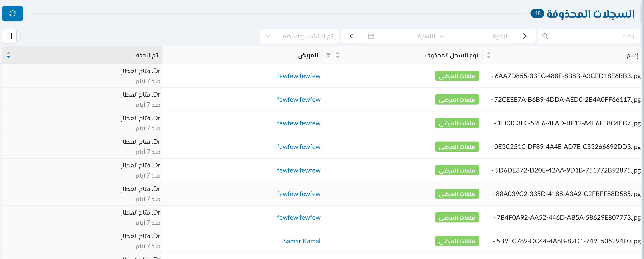The height and width of the screenshot is (259, 644).
Task: Select file name 72CEEE7A-B6B9-4DDA-AED0-2B4A0FF66117.jpg
Action: [567, 100]
